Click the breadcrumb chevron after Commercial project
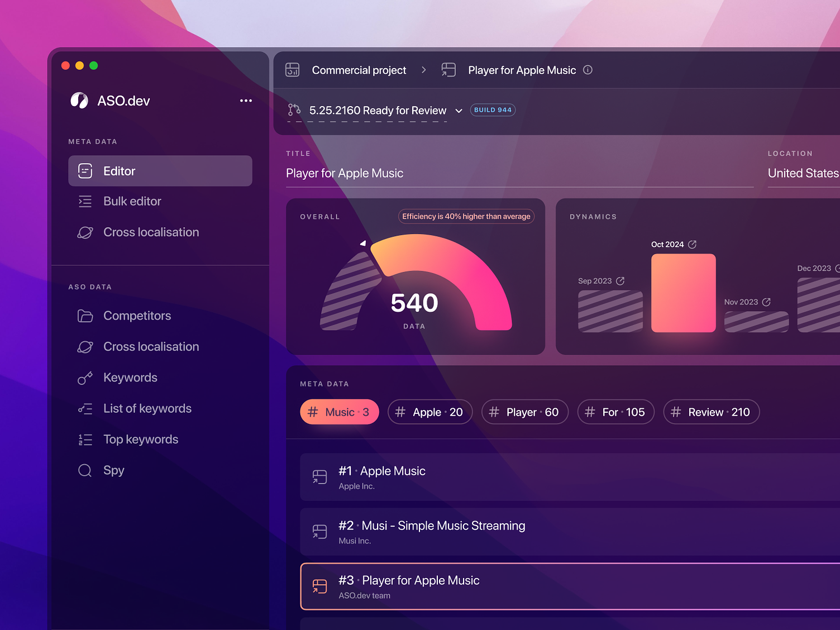This screenshot has height=630, width=840. pos(424,70)
